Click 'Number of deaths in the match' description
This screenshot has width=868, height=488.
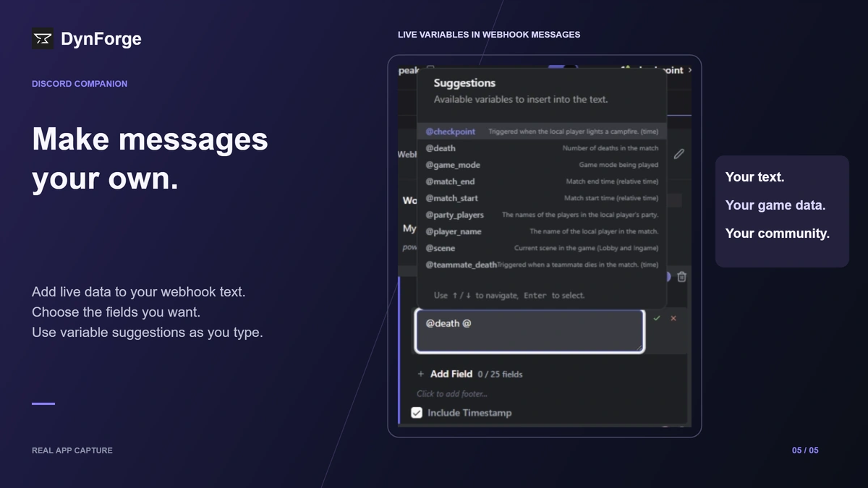tap(610, 148)
